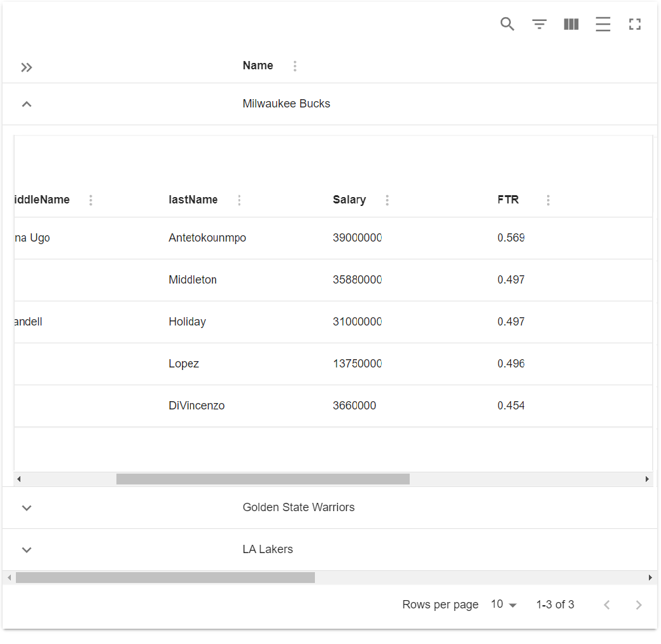Toggle full screen mode icon
The image size is (661, 644).
point(635,24)
